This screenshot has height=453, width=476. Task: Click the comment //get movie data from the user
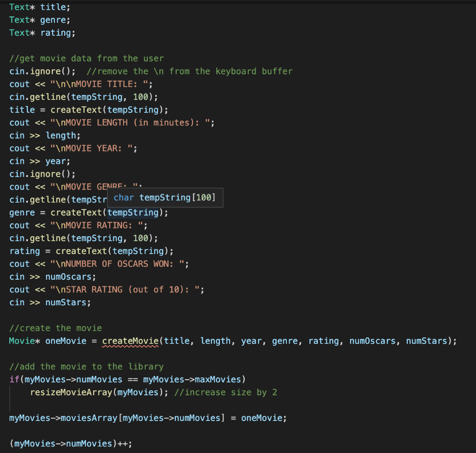pyautogui.click(x=86, y=58)
